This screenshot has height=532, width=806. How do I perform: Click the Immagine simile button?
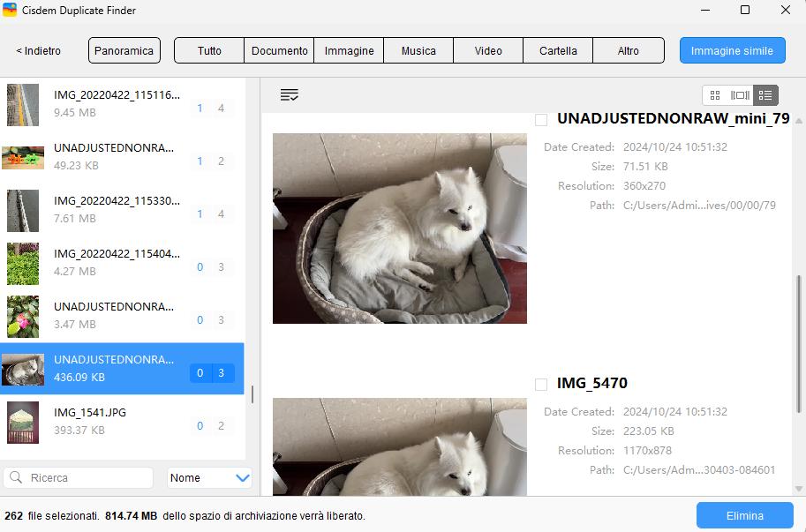[732, 50]
